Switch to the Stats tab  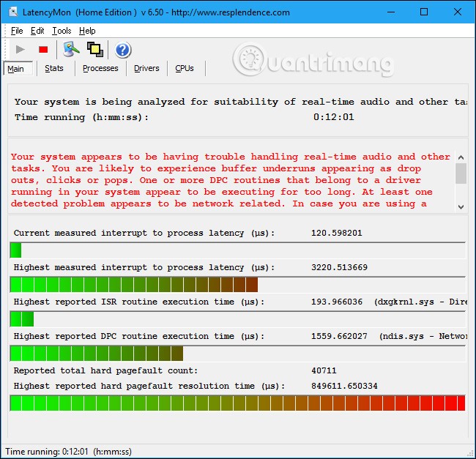click(x=54, y=69)
